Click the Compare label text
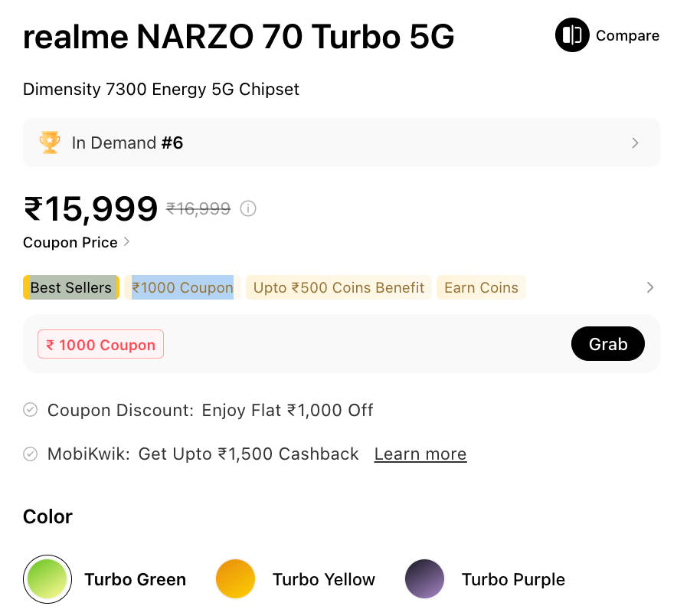The image size is (677, 616). [627, 36]
